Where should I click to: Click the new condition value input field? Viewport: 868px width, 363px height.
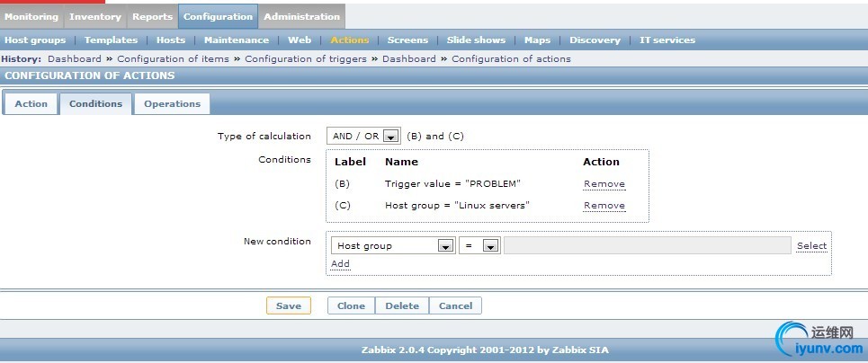647,246
